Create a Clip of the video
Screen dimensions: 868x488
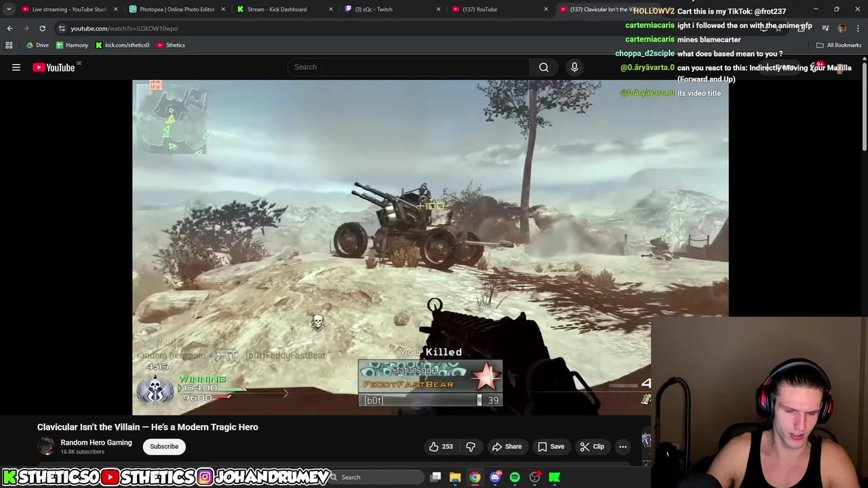[592, 447]
